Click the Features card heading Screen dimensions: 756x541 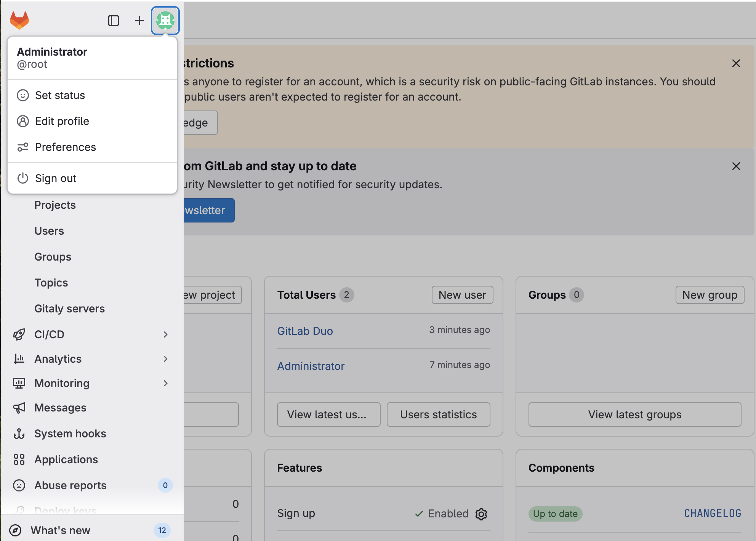point(300,468)
